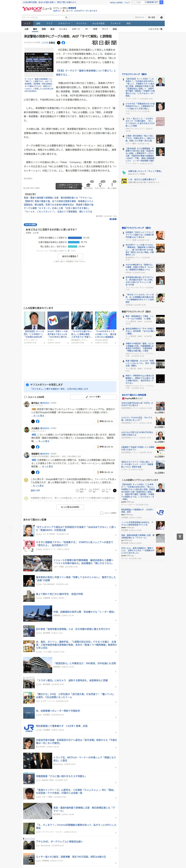This screenshot has width=186, height=868.
Task: Click the 朝日新聞 logo beside the headline
Action: tap(104, 43)
